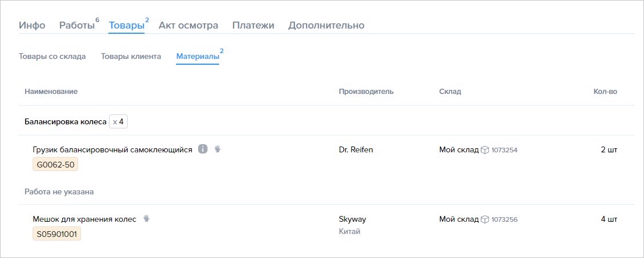The height and width of the screenshot is (258, 644).
Task: Click warehouse box icon near 1073254
Action: (485, 150)
